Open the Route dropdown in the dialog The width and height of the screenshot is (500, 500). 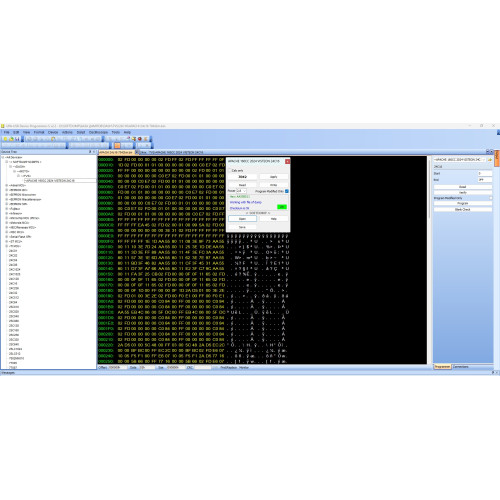[x=241, y=191]
